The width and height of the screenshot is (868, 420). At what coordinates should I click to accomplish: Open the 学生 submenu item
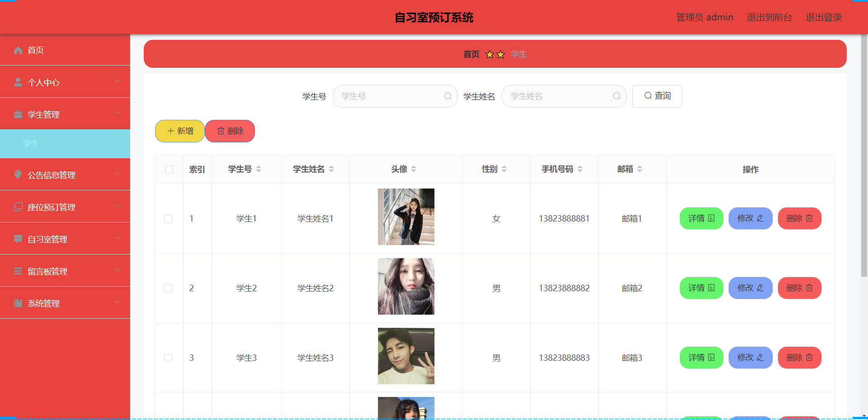(30, 143)
